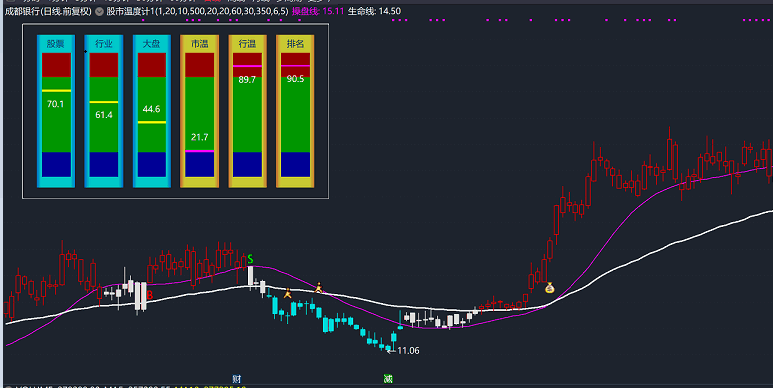Viewport: 773px width, 388px height.
Task: Click the 生命线: 14.50 value
Action: coord(374,11)
